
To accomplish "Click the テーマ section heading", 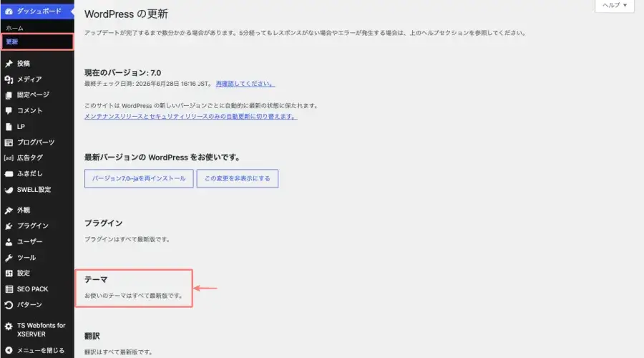I will [96, 279].
